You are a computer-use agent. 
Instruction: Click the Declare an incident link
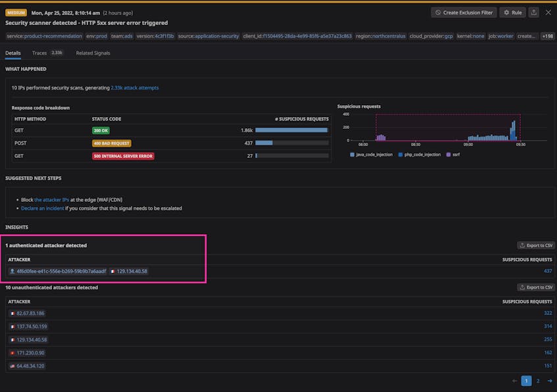tap(42, 207)
